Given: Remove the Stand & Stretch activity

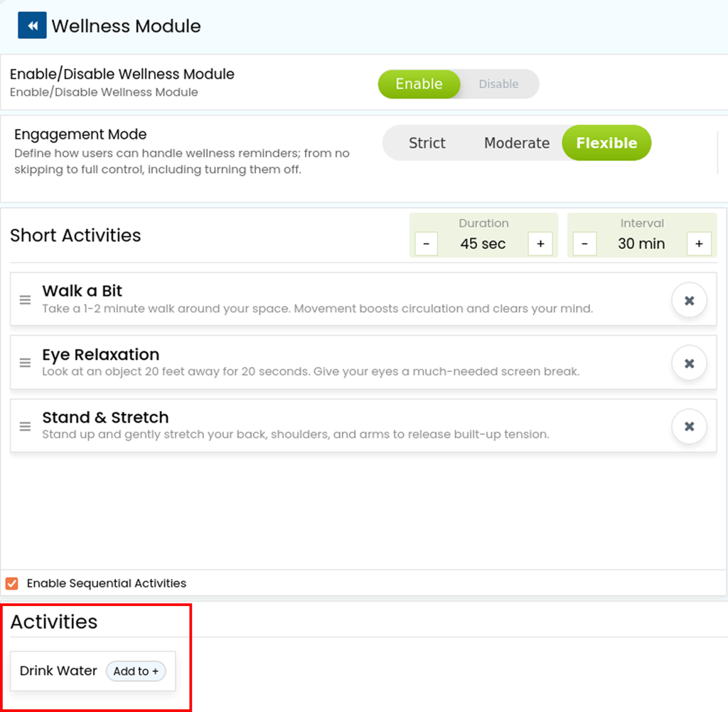Looking at the screenshot, I should pyautogui.click(x=689, y=426).
